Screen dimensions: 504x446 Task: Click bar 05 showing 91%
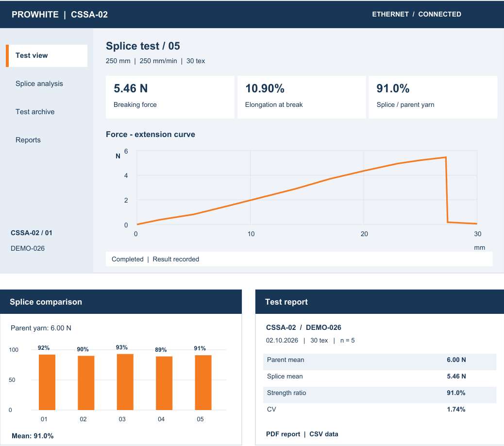(x=203, y=383)
